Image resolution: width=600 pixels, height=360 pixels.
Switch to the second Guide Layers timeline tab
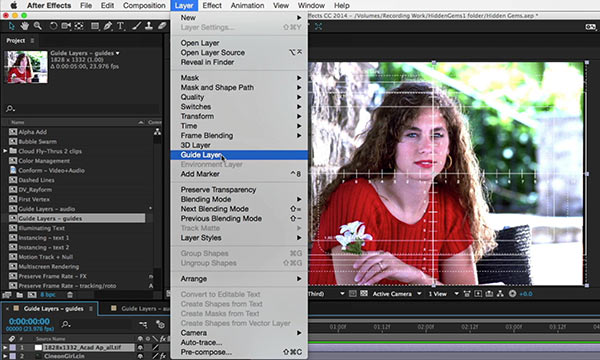point(145,308)
